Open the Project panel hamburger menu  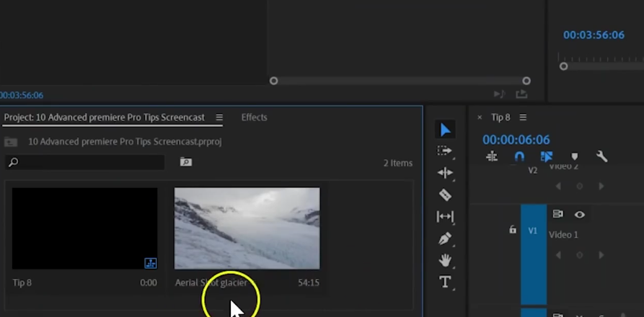(219, 117)
